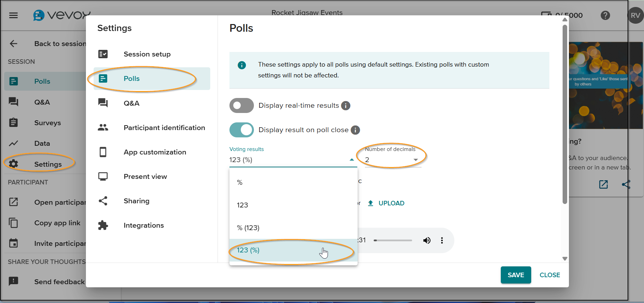
Task: Click the SAVE button
Action: 515,275
